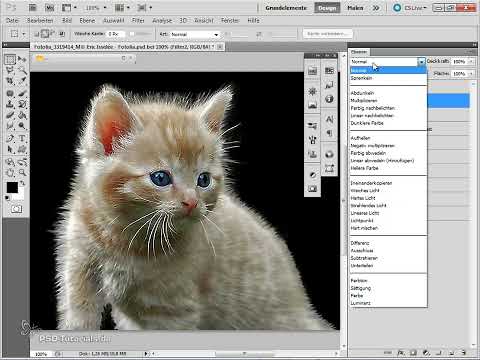The height and width of the screenshot is (360, 480).
Task: Open the Datei menu
Action: coord(12,21)
